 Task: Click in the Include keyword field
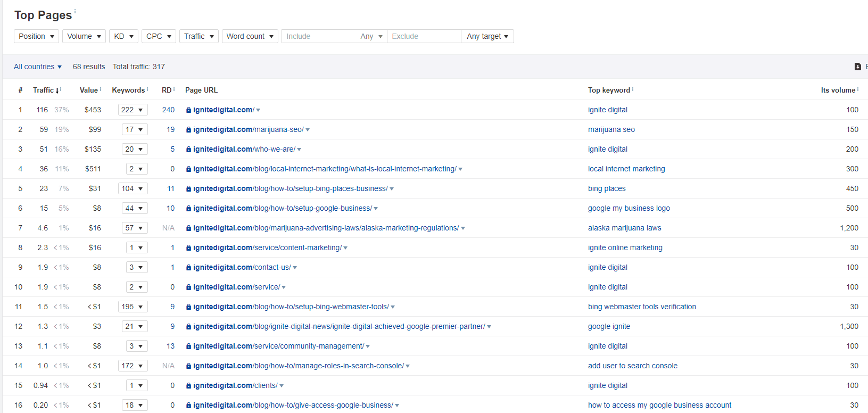point(319,36)
